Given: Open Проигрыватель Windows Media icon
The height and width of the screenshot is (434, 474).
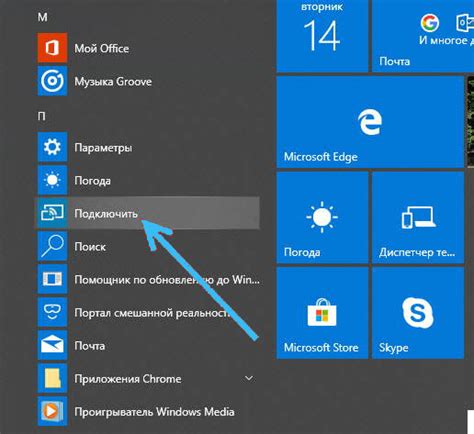Looking at the screenshot, I should [x=52, y=411].
